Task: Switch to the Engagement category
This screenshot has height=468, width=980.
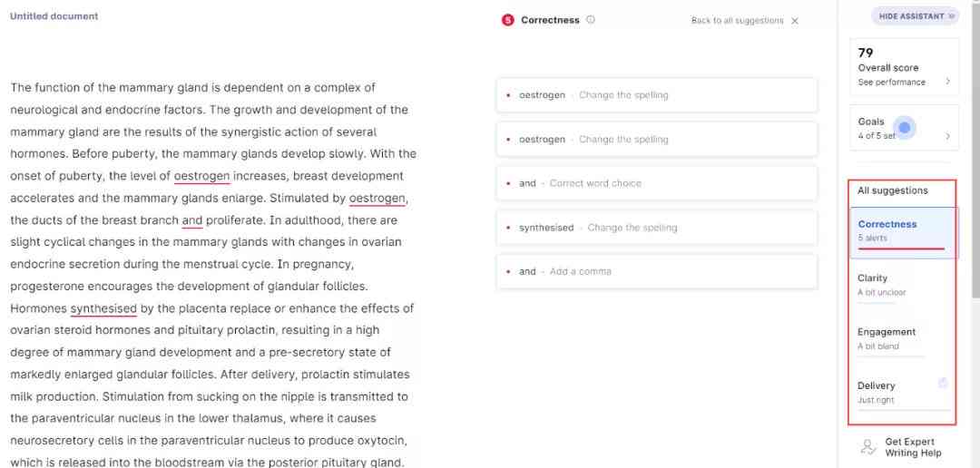Action: point(903,338)
